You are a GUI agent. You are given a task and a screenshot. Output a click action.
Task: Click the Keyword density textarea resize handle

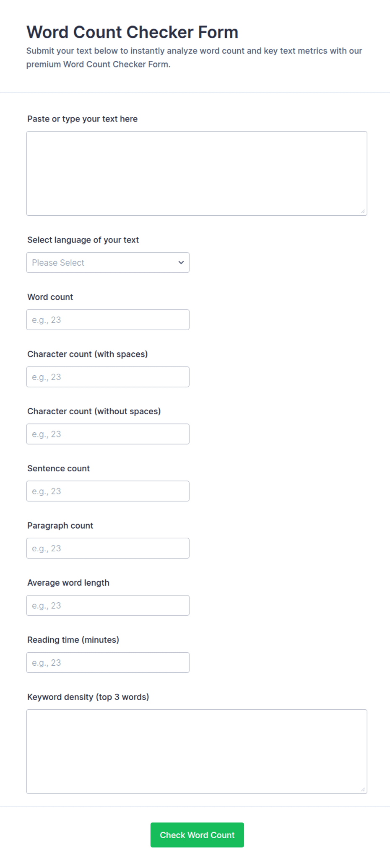pyautogui.click(x=363, y=789)
